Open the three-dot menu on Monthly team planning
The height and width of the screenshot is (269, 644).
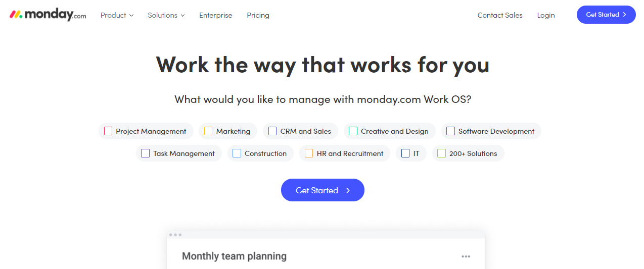coord(466,257)
